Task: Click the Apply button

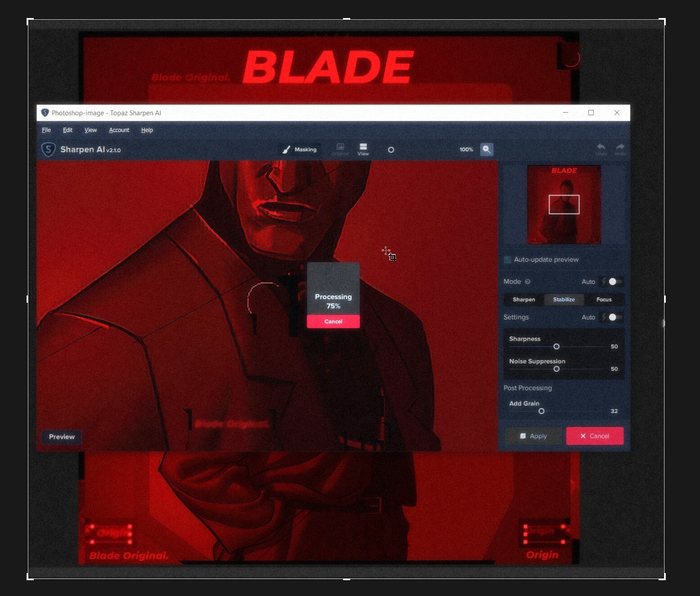Action: 533,436
